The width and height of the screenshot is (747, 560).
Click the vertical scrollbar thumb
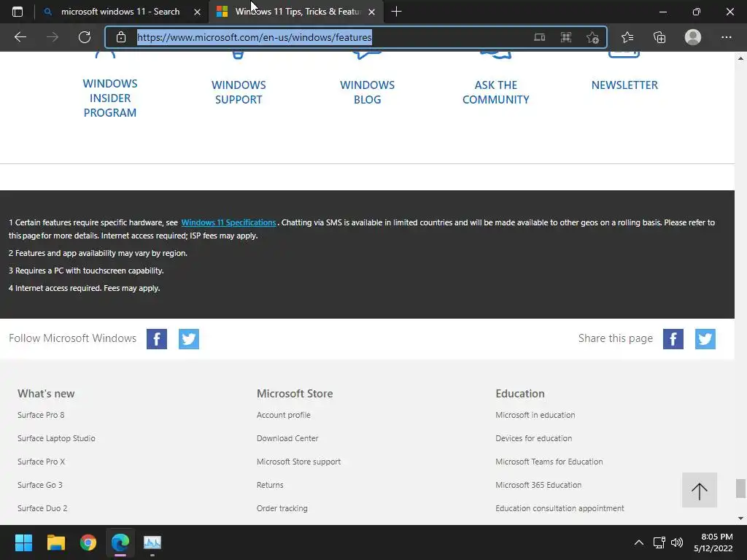point(740,488)
